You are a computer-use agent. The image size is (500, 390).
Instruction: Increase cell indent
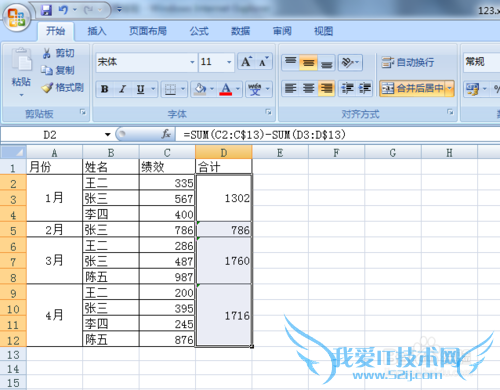pos(364,89)
